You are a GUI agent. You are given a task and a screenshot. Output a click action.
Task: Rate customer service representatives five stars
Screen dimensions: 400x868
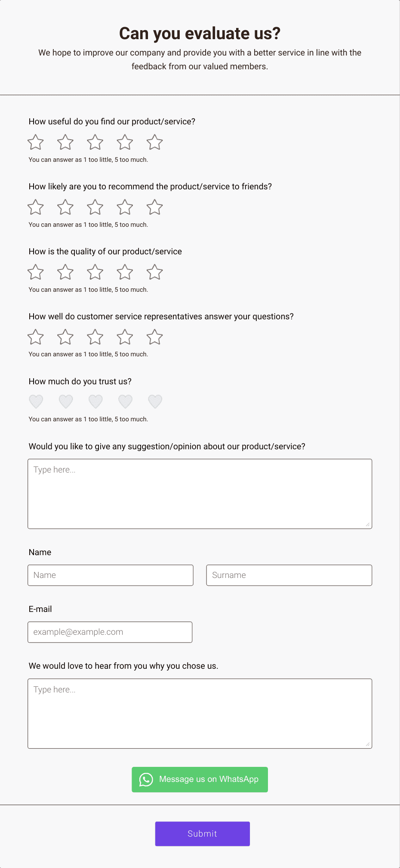click(154, 337)
